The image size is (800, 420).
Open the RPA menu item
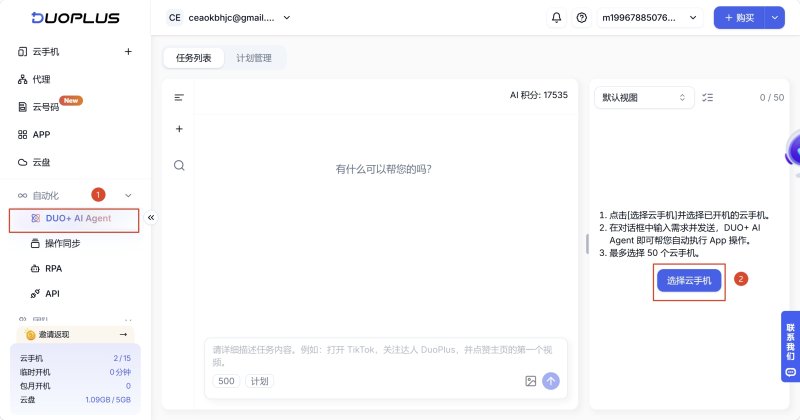(53, 268)
